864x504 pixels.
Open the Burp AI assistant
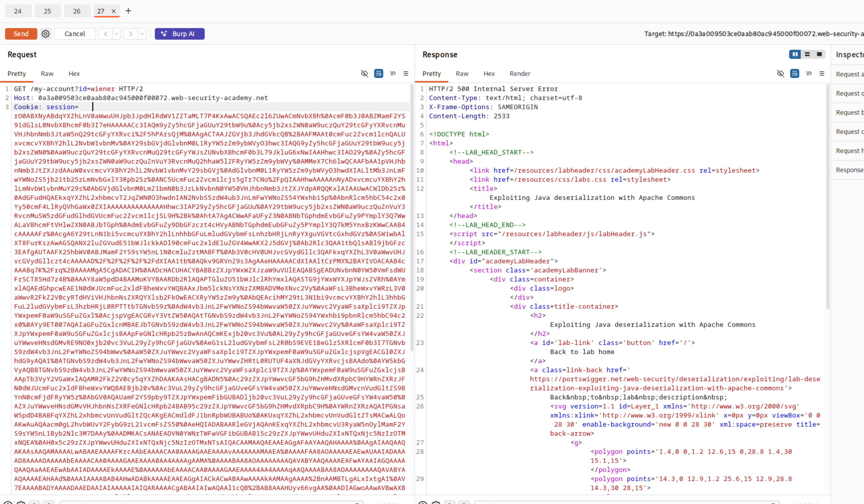tap(180, 34)
